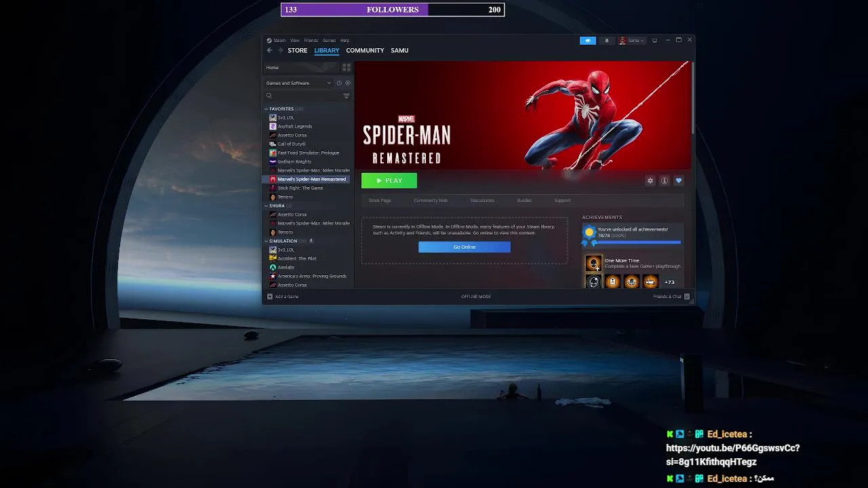The height and width of the screenshot is (488, 868).
Task: Open the Community Hub link
Action: click(x=431, y=200)
